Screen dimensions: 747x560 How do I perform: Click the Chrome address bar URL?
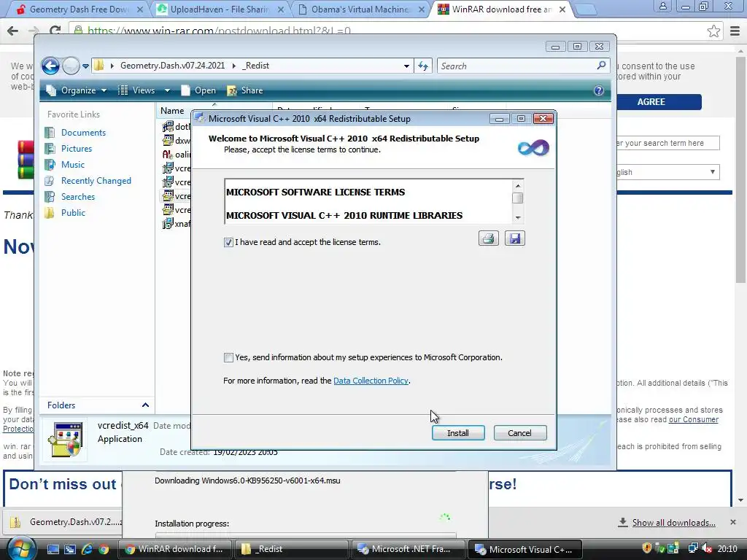pos(219,31)
